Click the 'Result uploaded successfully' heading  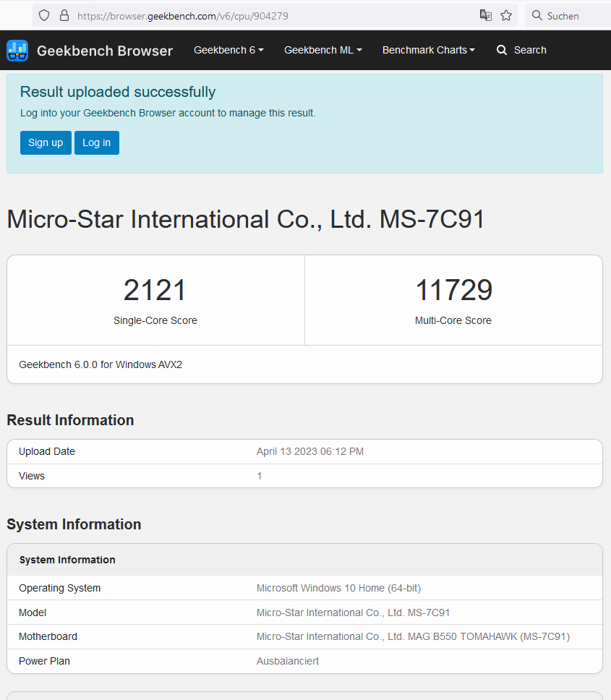pos(118,92)
